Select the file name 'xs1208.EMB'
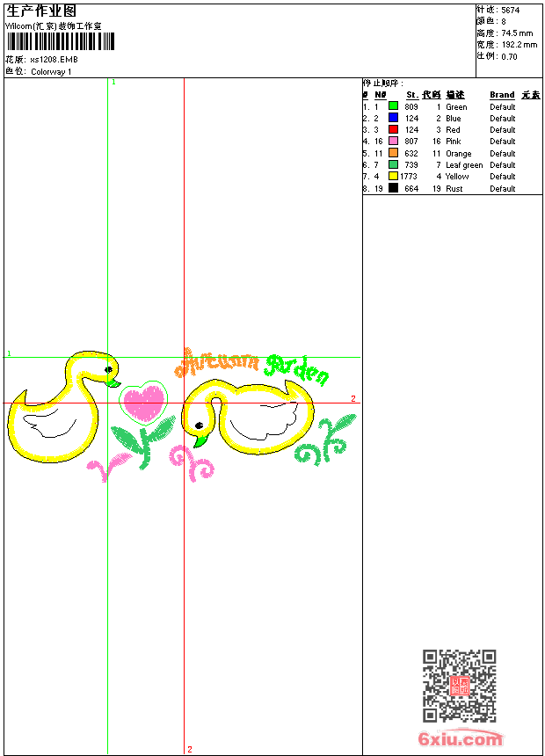This screenshot has width=545, height=756. coord(54,60)
